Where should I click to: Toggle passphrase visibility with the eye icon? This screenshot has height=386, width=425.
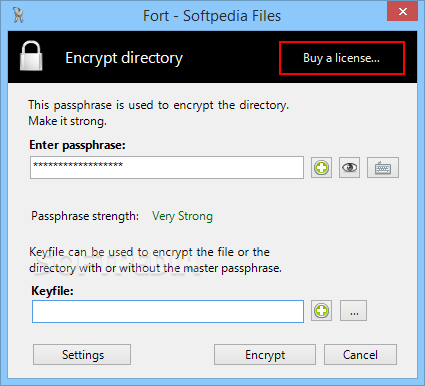[349, 167]
